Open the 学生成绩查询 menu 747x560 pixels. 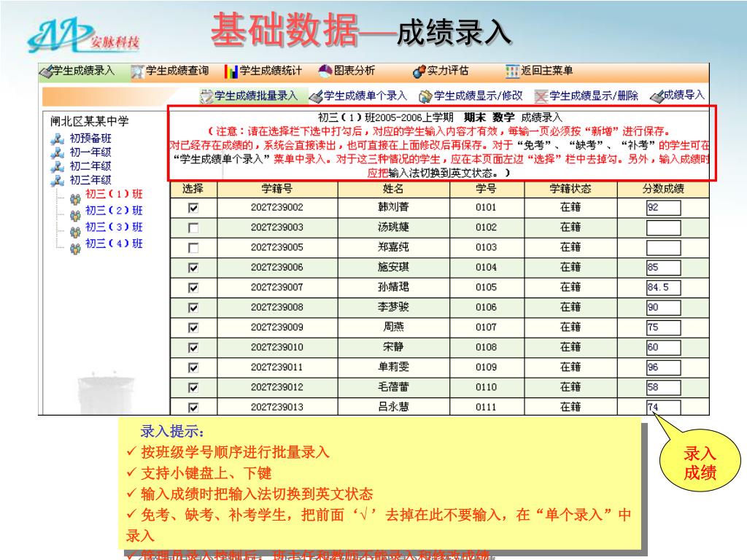(x=177, y=71)
